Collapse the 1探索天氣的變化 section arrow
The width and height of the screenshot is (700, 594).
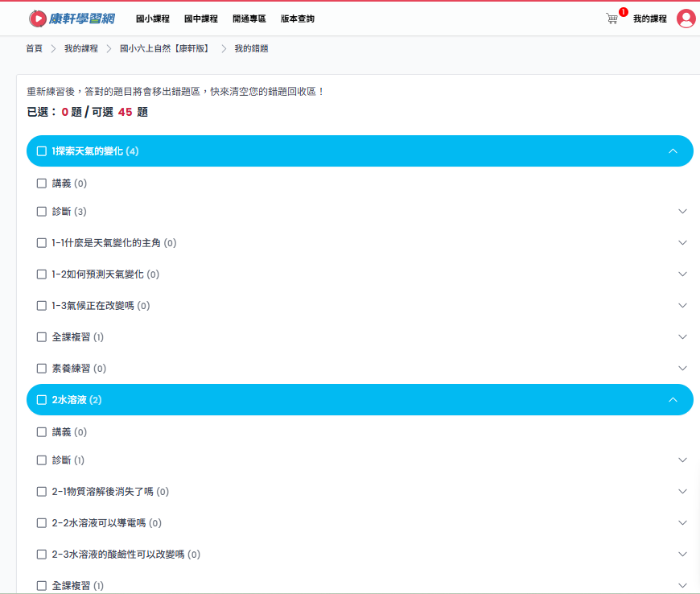point(673,151)
